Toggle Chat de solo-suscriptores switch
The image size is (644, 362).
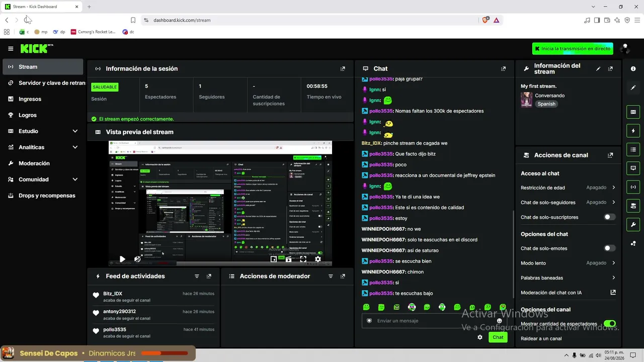coord(609,217)
